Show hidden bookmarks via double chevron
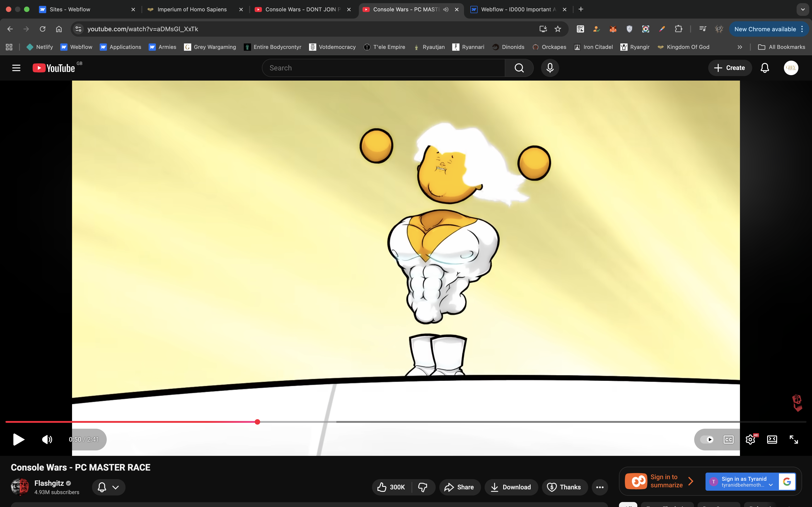 tap(739, 47)
